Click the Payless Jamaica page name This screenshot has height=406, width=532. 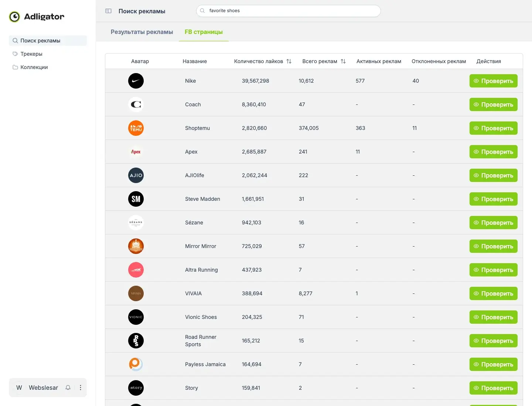[205, 364]
